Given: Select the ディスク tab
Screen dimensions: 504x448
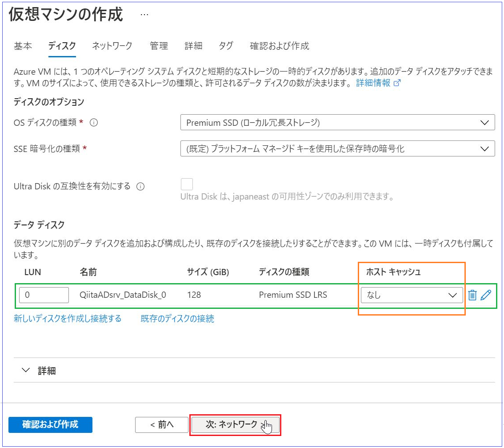Looking at the screenshot, I should coord(62,46).
